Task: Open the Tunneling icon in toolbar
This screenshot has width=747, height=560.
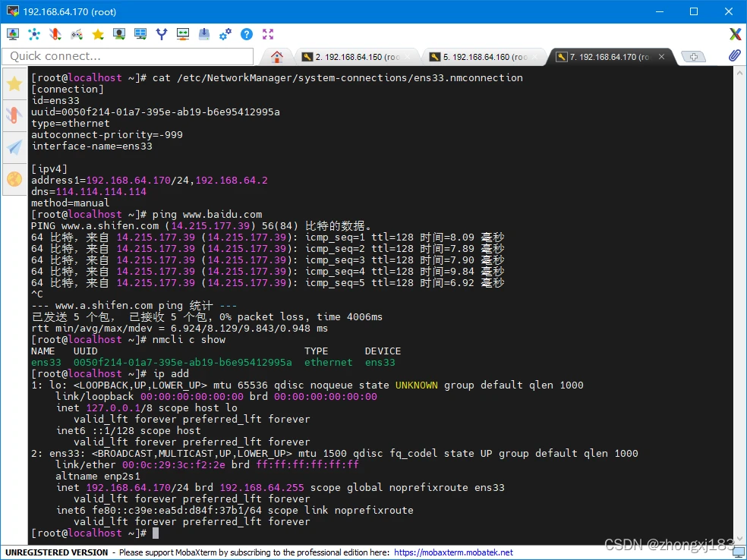Action: [x=183, y=34]
